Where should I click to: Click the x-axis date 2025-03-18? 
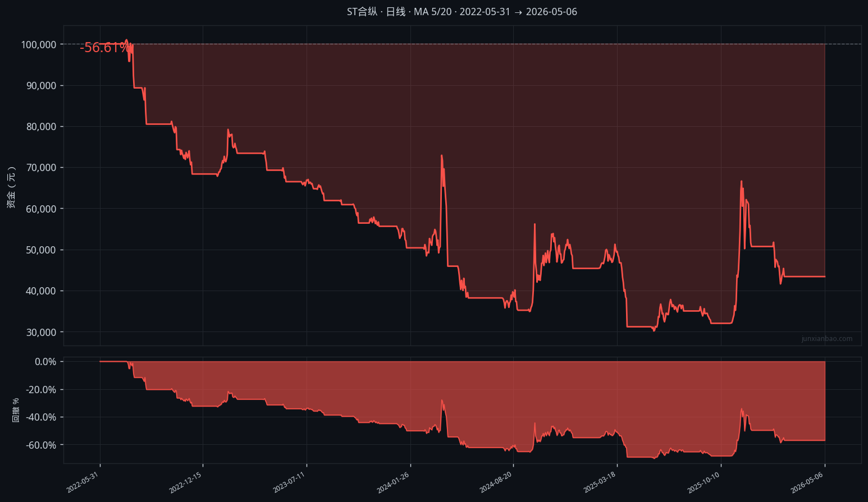click(600, 483)
